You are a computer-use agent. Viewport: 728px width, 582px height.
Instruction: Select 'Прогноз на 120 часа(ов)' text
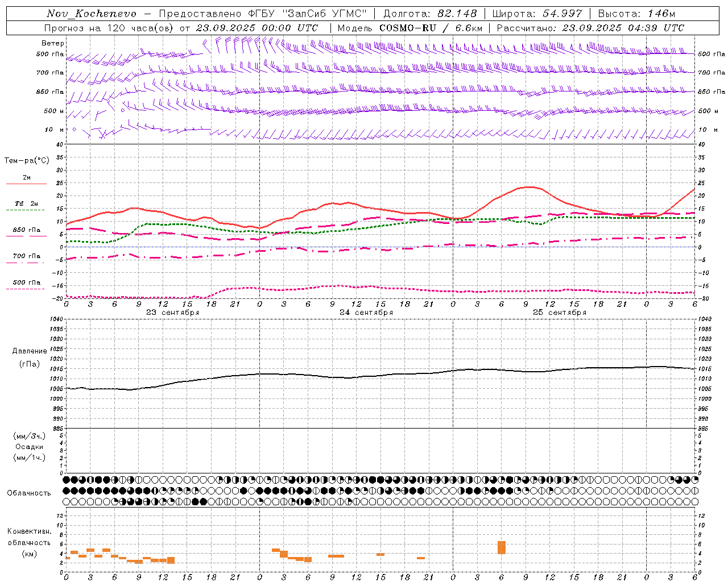(110, 28)
